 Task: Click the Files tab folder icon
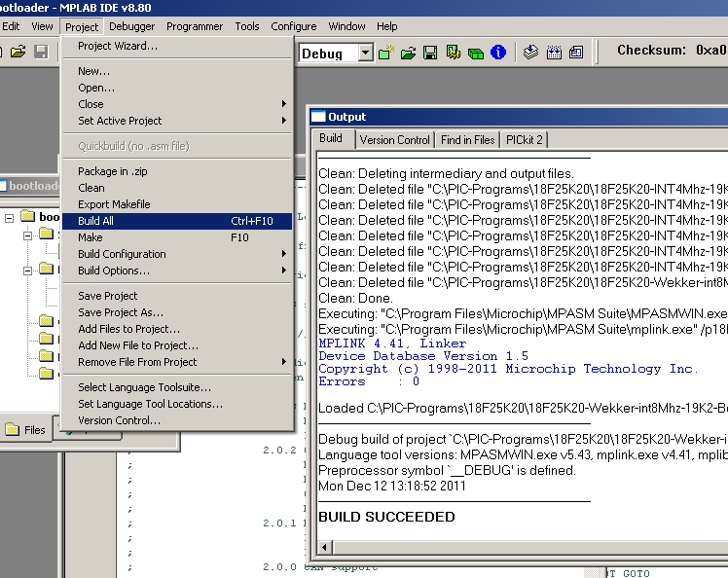[x=12, y=429]
